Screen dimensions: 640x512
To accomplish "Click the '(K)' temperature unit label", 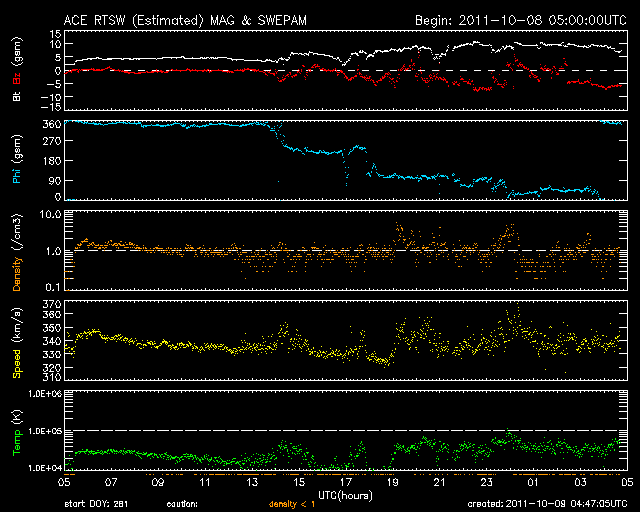I will (x=17, y=417).
